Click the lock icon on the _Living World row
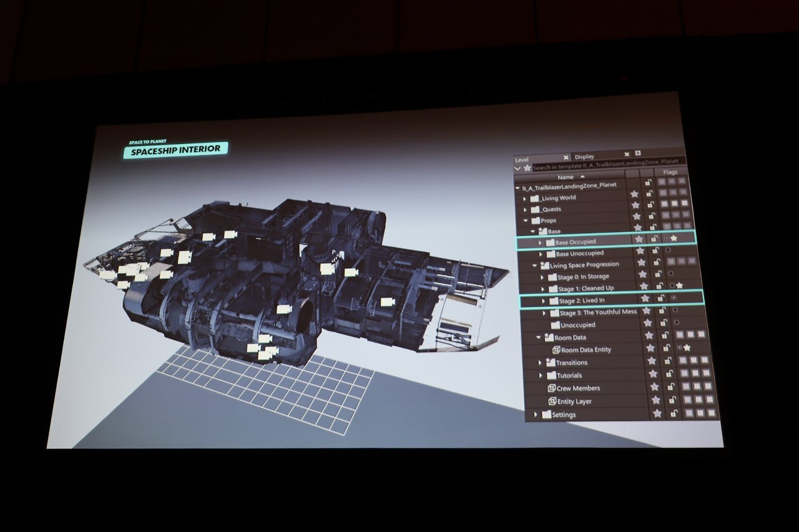799x532 pixels. 650,193
